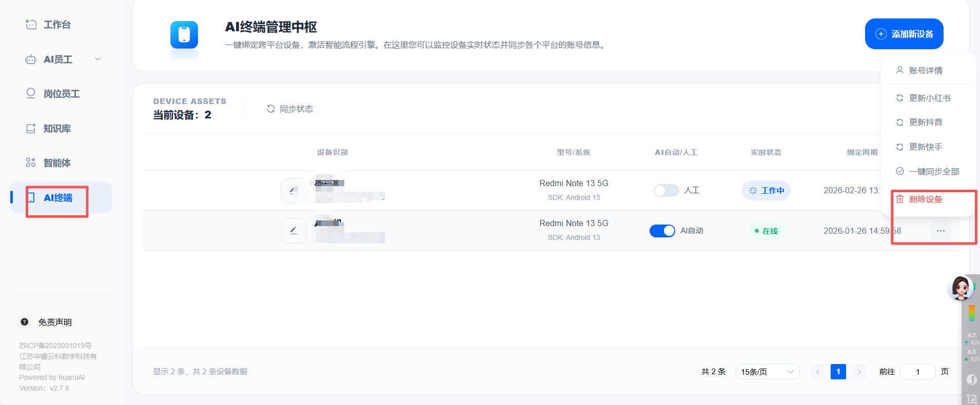Click the edit pencil icon for second device
The height and width of the screenshot is (405, 980).
[293, 231]
